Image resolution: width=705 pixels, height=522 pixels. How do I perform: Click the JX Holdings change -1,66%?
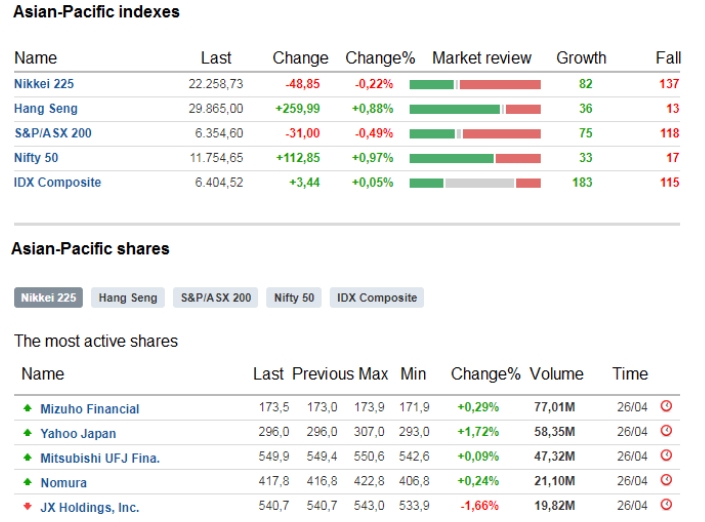pos(479,506)
